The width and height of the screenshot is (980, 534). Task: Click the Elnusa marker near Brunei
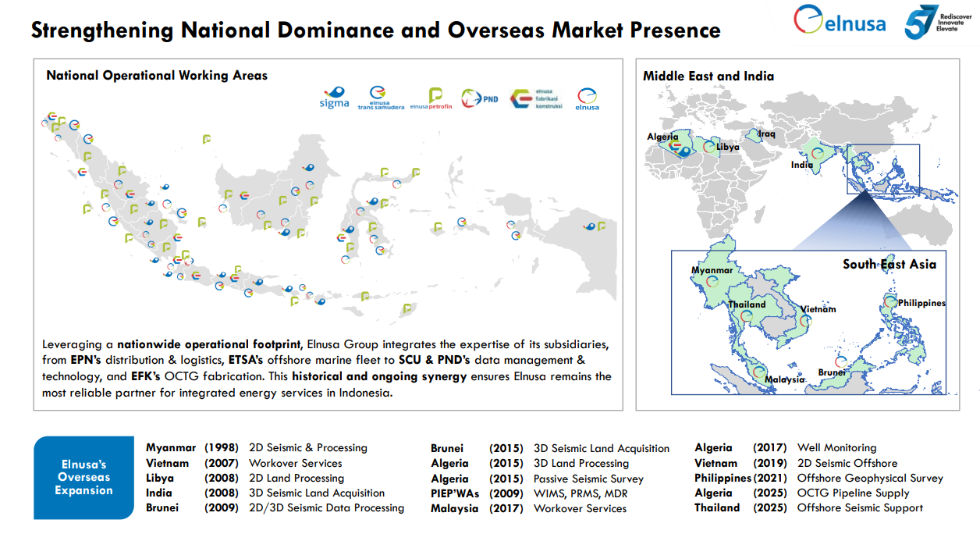click(840, 362)
